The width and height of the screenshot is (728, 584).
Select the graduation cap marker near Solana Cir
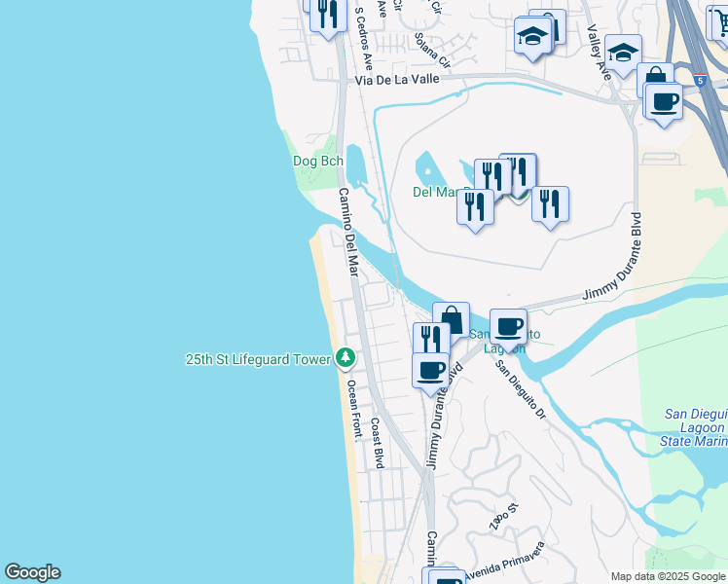point(532,37)
